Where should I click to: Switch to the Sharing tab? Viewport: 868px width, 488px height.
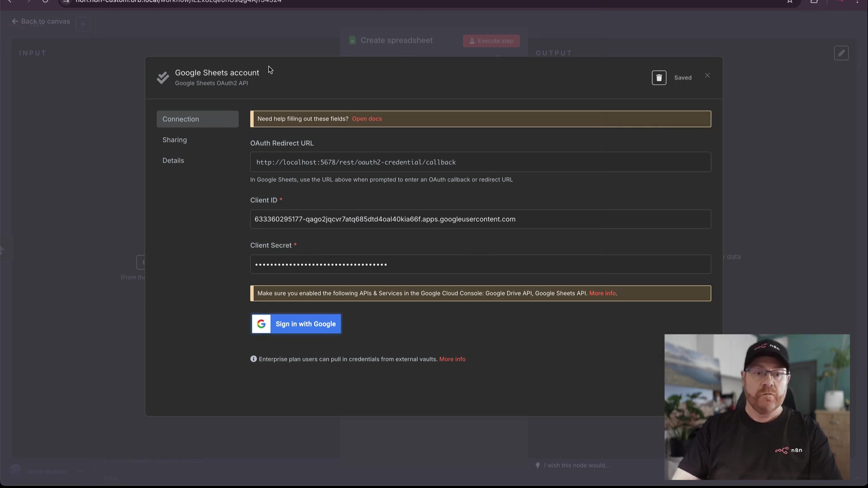point(175,140)
